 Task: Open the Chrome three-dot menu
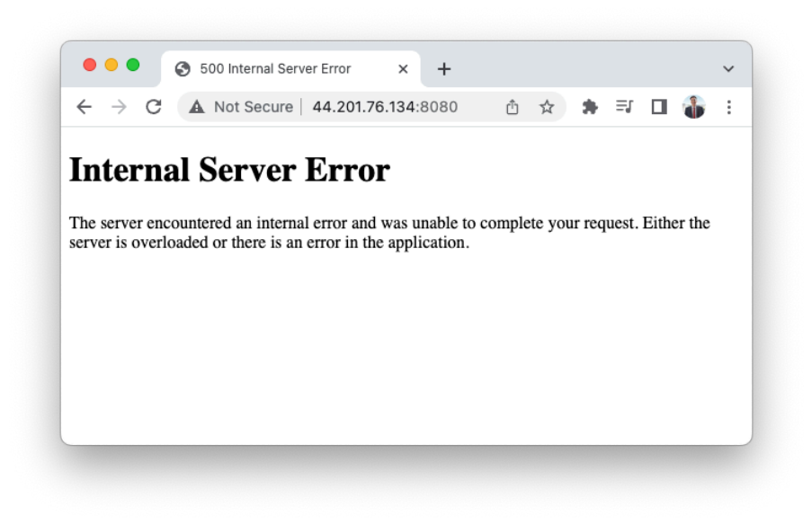[728, 107]
